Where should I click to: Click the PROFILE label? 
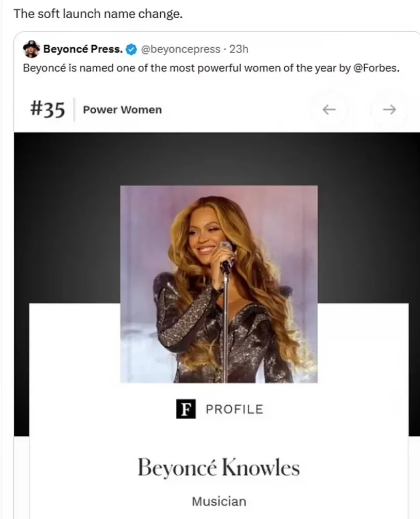coord(235,410)
